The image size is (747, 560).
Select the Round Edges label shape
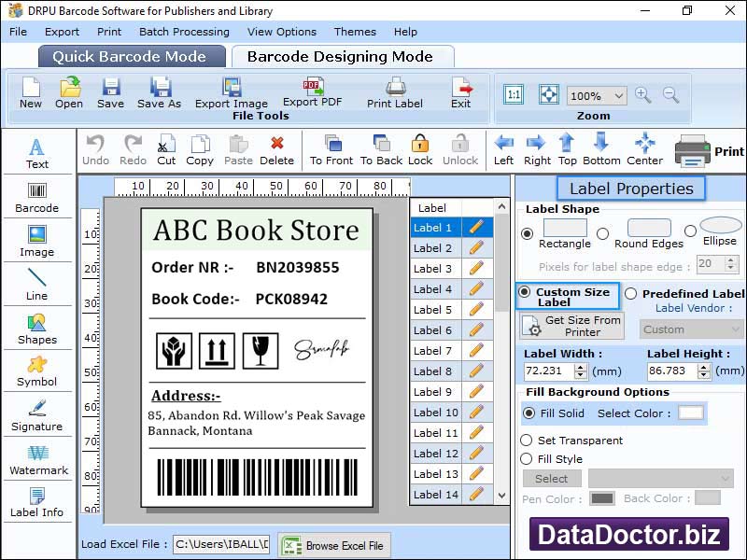click(x=602, y=234)
